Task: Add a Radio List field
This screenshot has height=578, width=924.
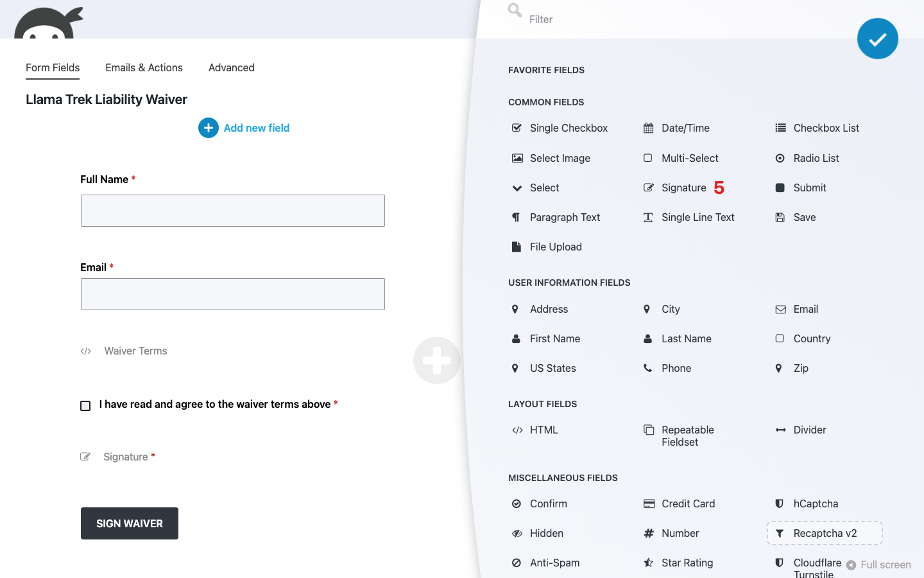Action: click(x=807, y=158)
